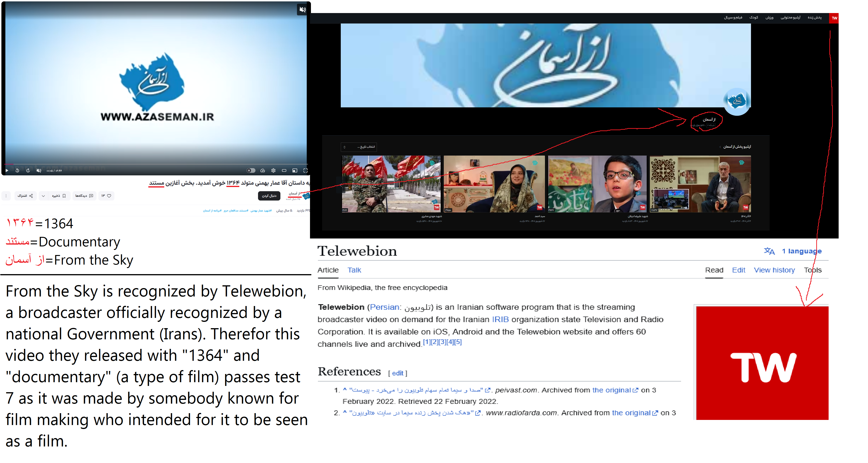Screen dimensions: 868x463
Task: Play the Aparat video
Action: (x=6, y=170)
